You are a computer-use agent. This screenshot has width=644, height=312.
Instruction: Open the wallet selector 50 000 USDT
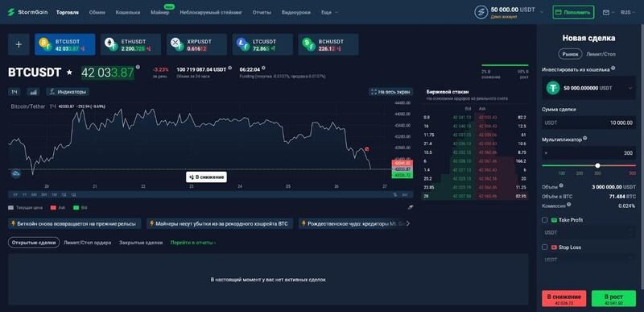589,88
